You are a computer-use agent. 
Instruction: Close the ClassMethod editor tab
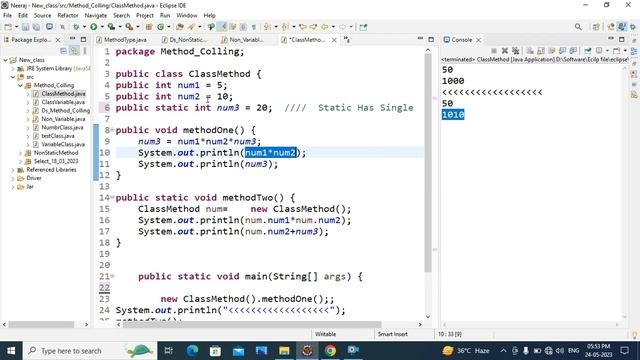point(334,40)
